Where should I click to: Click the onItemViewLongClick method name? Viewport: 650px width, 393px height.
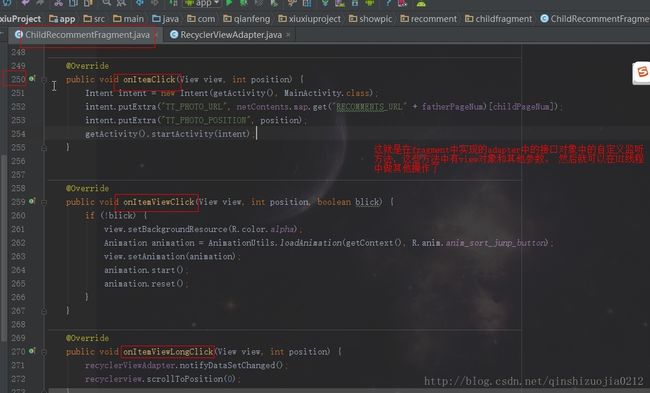pos(168,352)
